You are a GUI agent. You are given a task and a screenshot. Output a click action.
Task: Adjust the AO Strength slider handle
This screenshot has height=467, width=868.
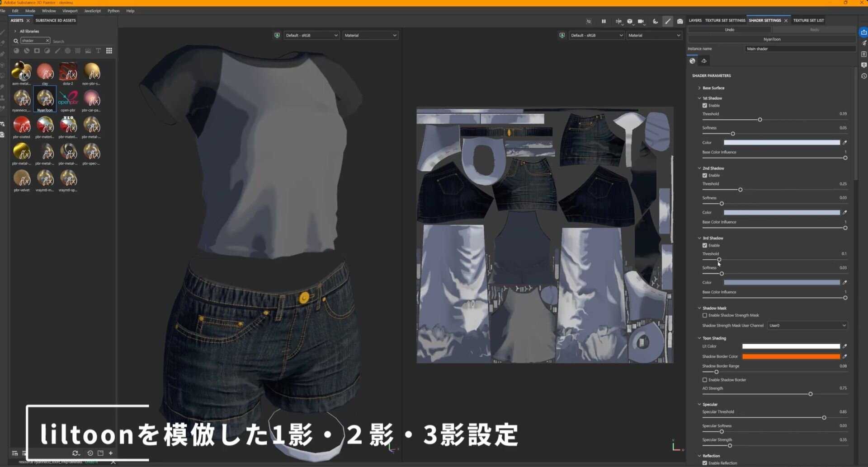pyautogui.click(x=810, y=394)
